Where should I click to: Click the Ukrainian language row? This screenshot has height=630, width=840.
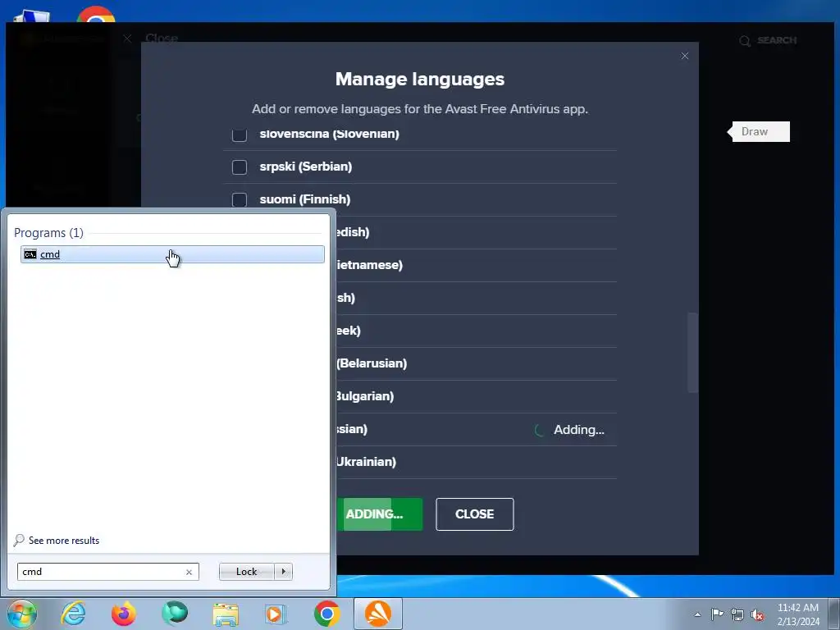(477, 462)
